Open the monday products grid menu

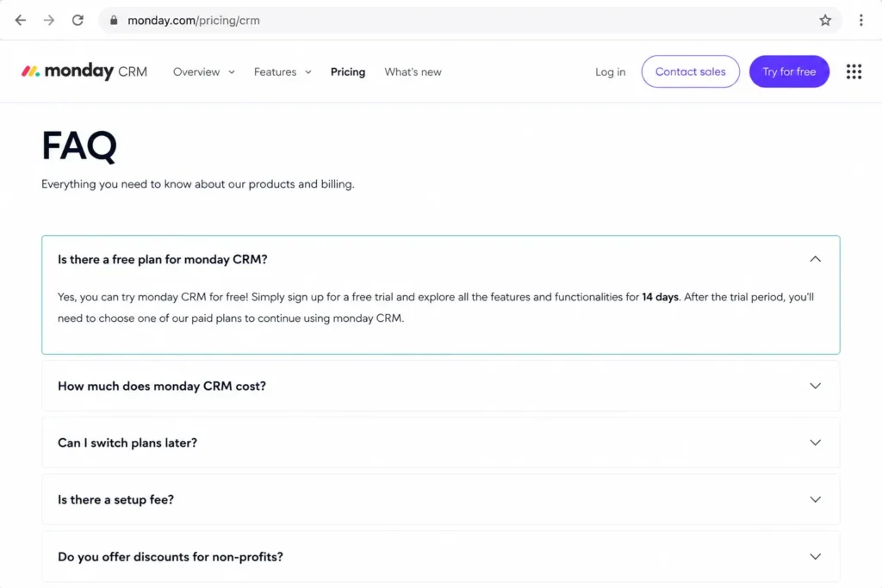tap(854, 71)
